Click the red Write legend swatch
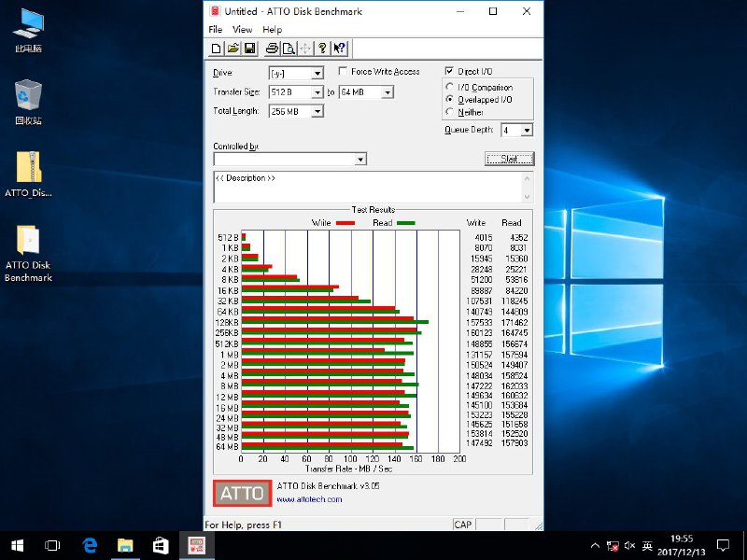 pos(345,223)
